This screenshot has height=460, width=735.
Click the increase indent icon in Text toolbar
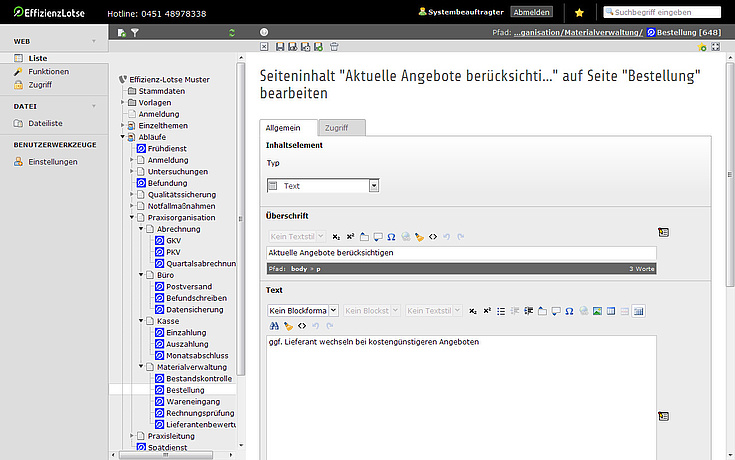click(528, 311)
